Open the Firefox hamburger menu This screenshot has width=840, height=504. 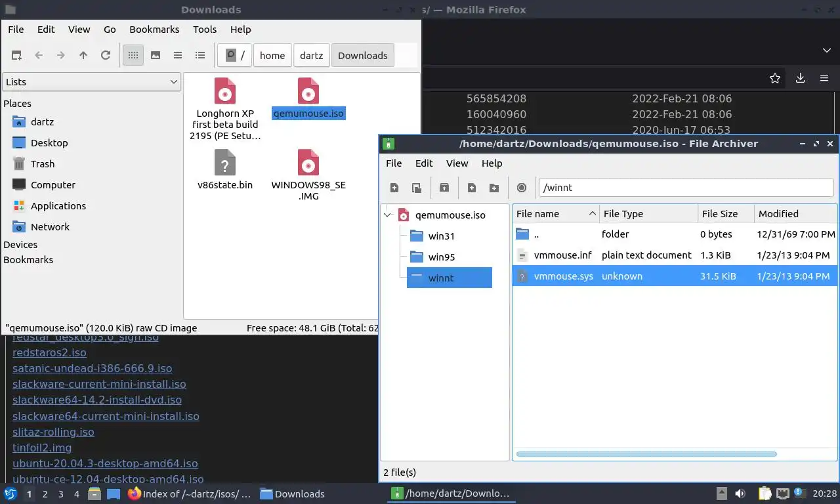(x=824, y=79)
